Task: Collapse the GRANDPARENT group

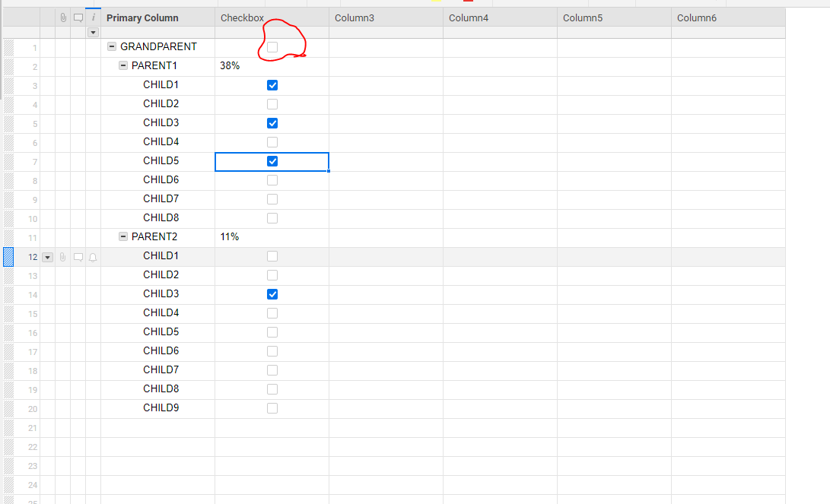Action: point(111,46)
